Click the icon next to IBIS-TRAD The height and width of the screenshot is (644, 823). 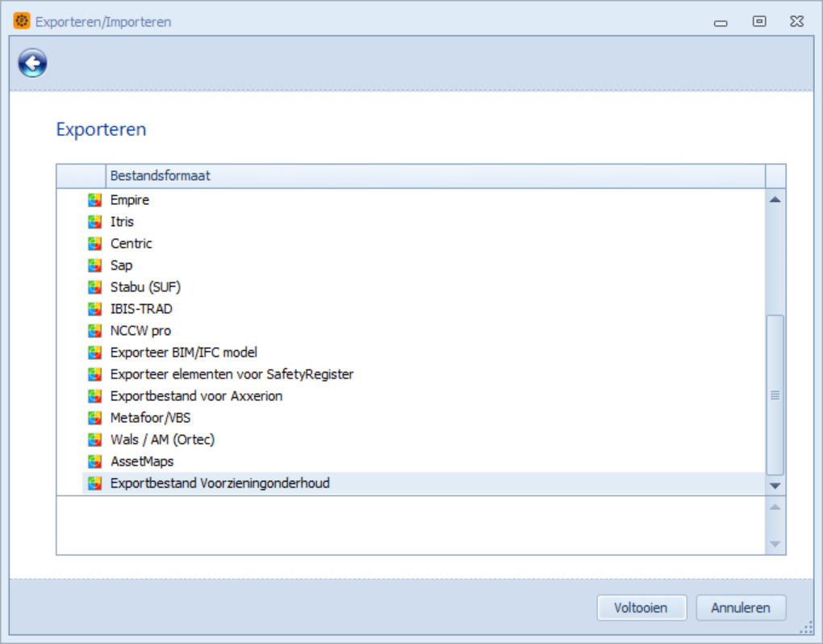click(x=94, y=308)
